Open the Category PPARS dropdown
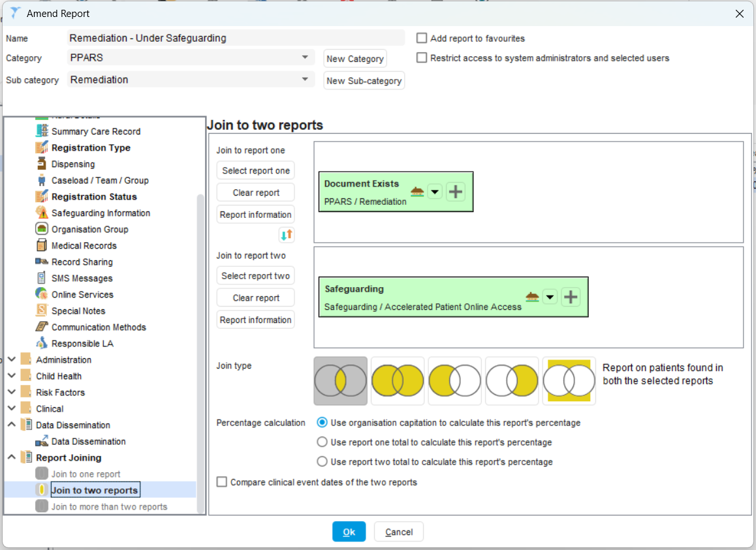 pyautogui.click(x=304, y=57)
